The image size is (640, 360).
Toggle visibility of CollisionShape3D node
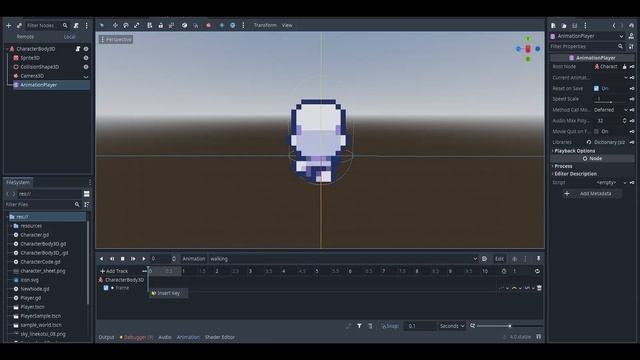tap(86, 67)
